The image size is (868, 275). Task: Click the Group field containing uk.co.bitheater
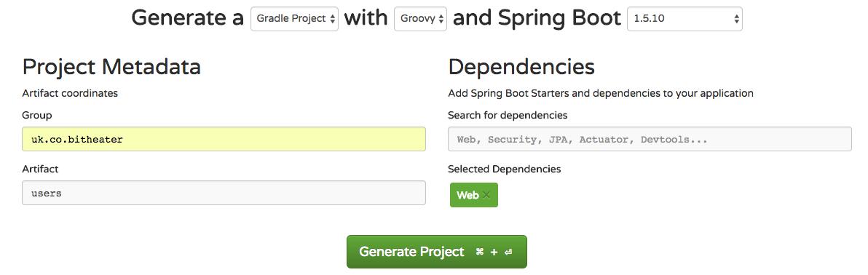point(224,140)
